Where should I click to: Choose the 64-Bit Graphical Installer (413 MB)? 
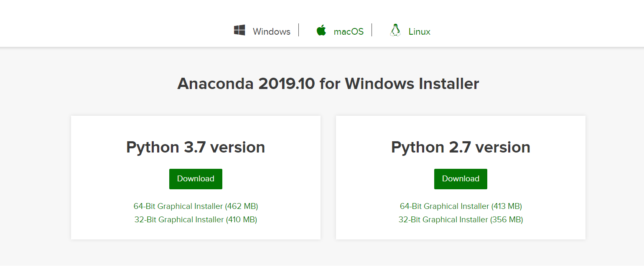461,206
